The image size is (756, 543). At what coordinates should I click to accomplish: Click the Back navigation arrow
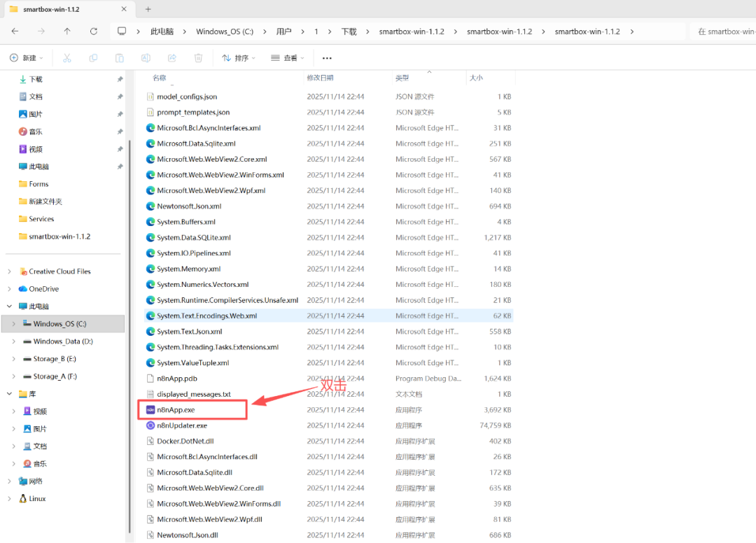[x=15, y=31]
